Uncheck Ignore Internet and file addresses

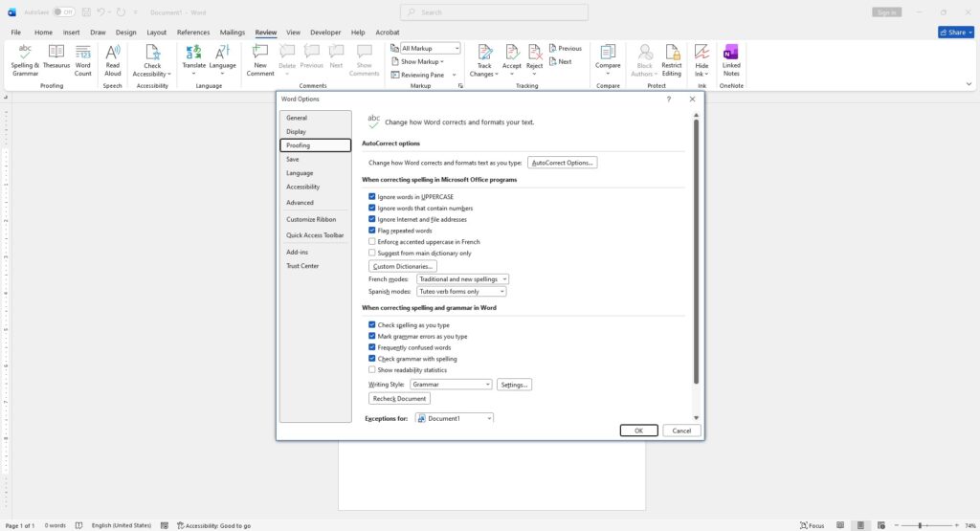coord(372,219)
